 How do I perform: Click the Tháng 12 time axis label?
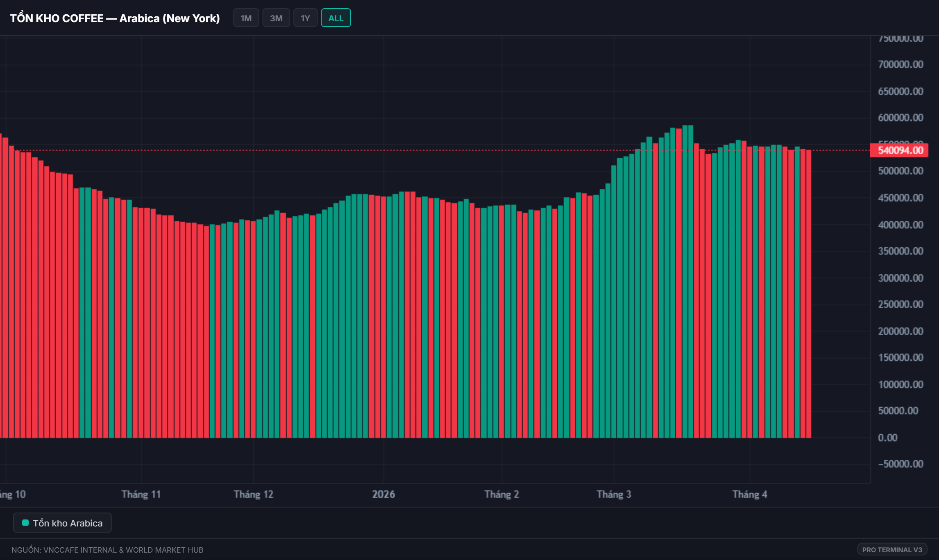pyautogui.click(x=253, y=494)
